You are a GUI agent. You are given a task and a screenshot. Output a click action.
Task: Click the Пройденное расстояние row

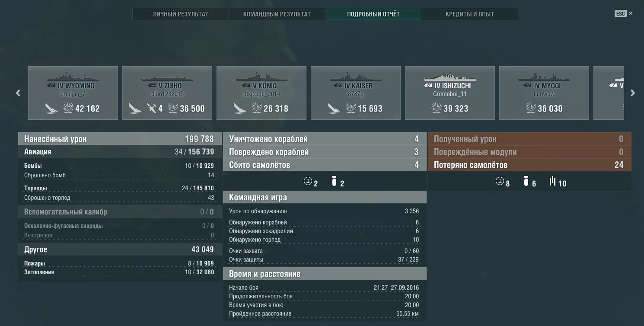(x=325, y=314)
